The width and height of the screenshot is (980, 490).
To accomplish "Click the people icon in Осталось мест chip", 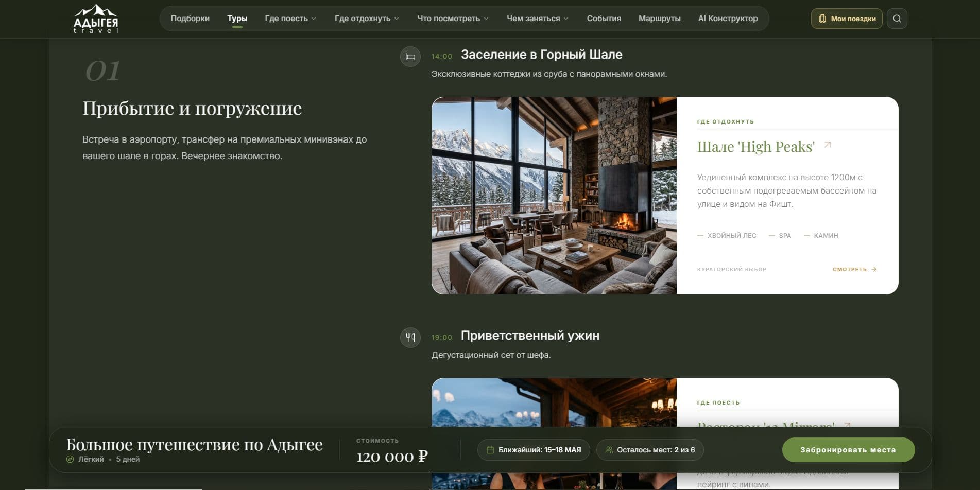I will 609,450.
